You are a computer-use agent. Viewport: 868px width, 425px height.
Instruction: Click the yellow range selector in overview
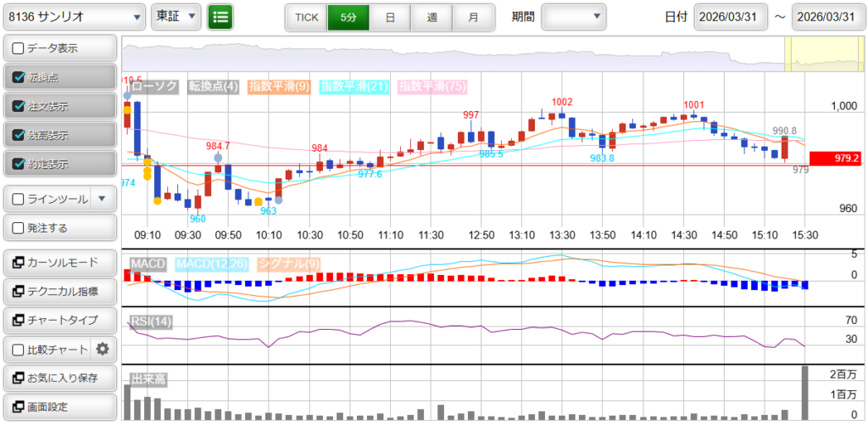[x=811, y=55]
